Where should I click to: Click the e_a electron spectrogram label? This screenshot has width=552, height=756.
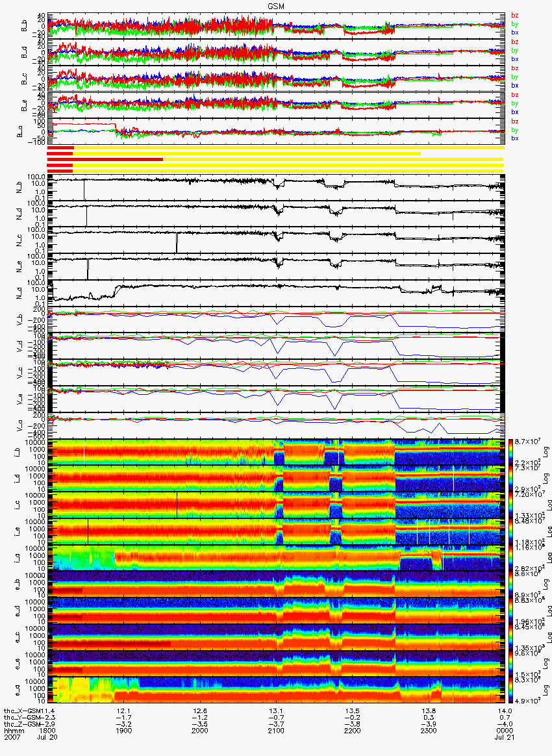[x=18, y=690]
